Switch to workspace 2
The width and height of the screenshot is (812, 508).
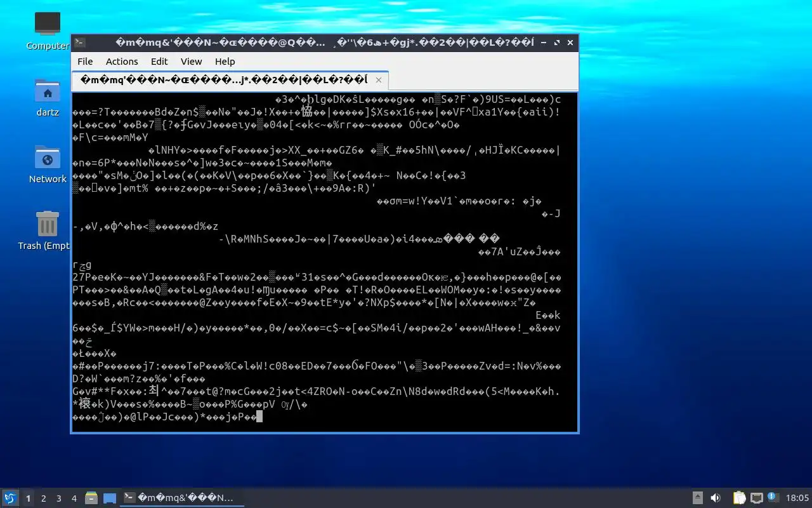click(44, 498)
